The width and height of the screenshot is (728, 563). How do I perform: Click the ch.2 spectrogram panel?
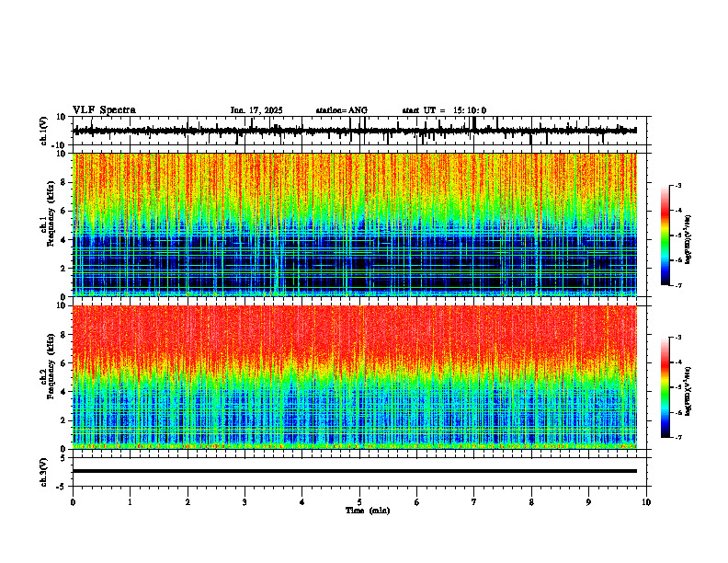pos(354,377)
